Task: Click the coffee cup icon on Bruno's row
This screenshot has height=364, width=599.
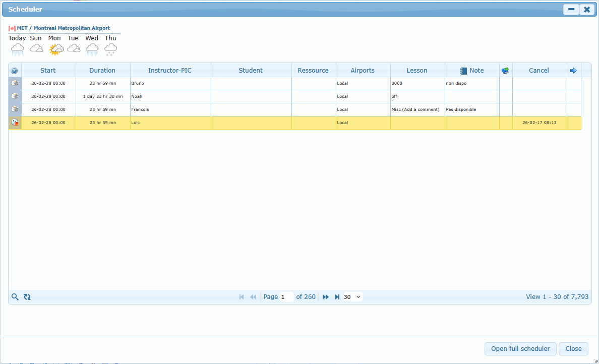Action: tap(15, 83)
